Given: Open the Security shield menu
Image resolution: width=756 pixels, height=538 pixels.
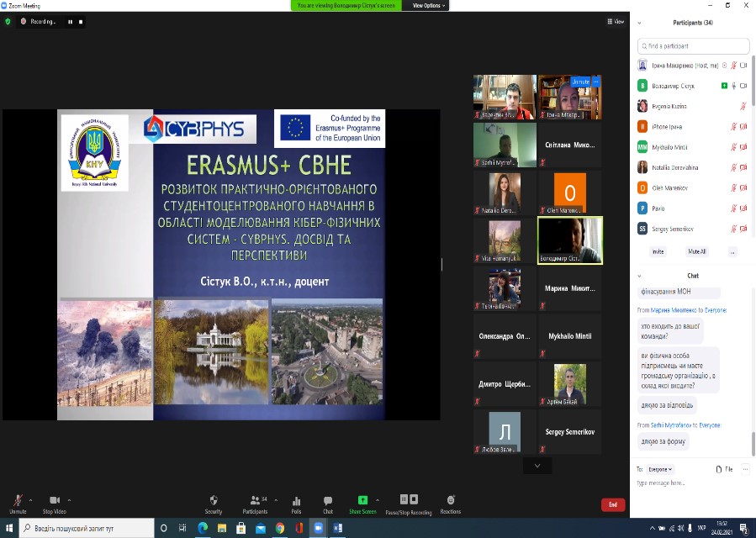Looking at the screenshot, I should click(x=214, y=500).
